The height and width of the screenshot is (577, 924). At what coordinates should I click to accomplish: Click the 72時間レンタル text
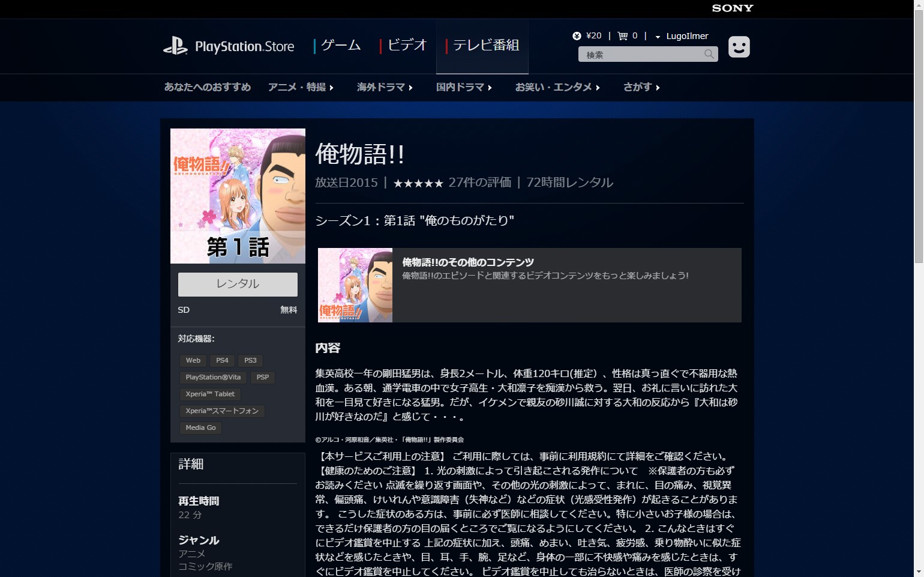(x=570, y=183)
